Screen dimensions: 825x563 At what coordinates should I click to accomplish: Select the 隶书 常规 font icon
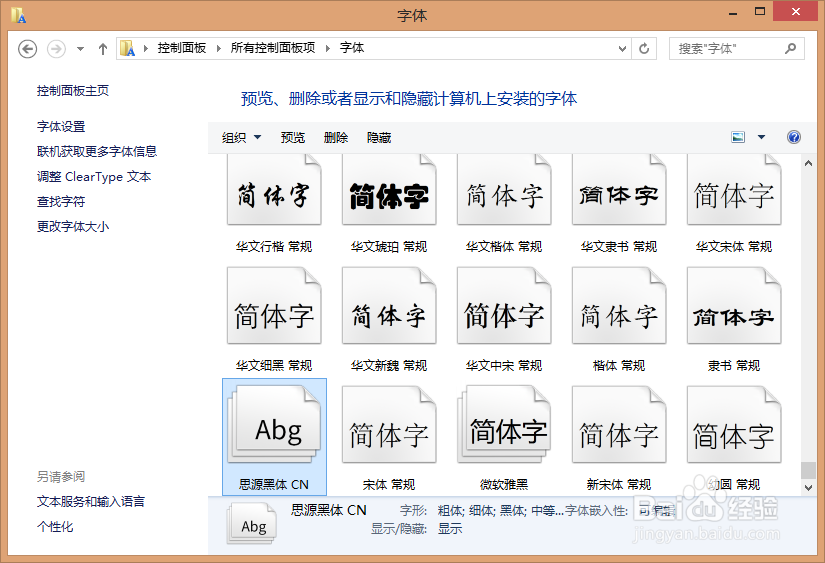(734, 306)
